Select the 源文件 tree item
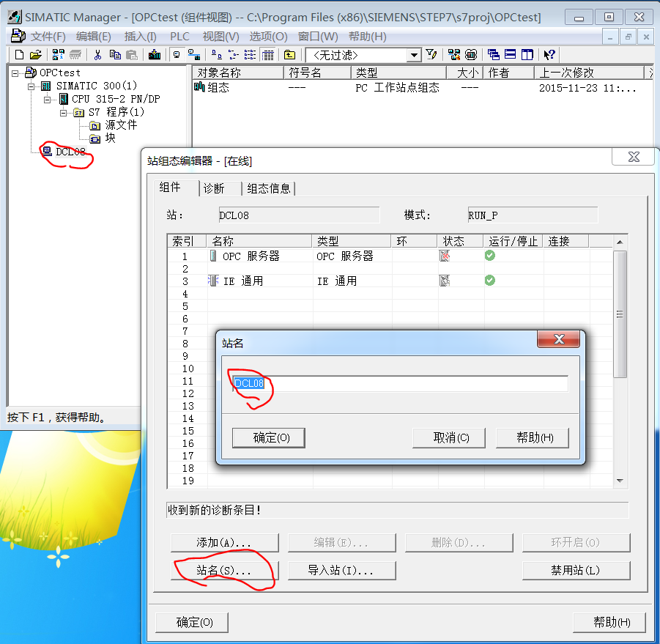The height and width of the screenshot is (644, 660). pos(121,125)
